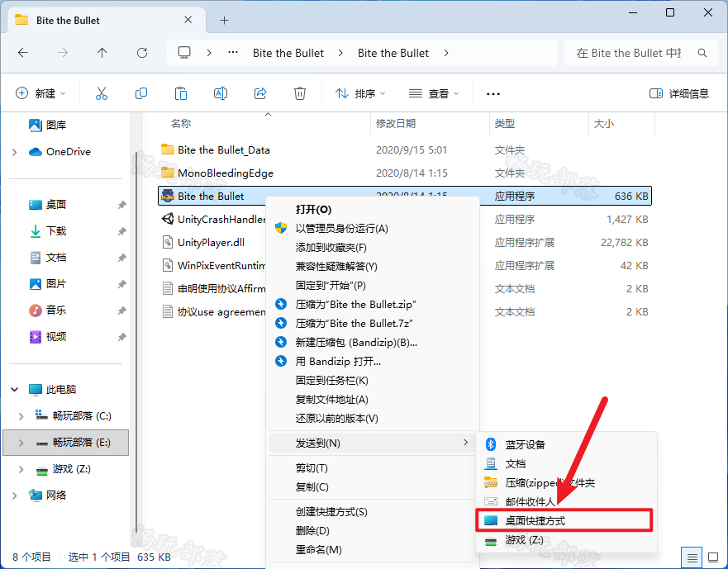Switch to large thumbnails view icon
The image size is (728, 569).
pyautogui.click(x=713, y=557)
